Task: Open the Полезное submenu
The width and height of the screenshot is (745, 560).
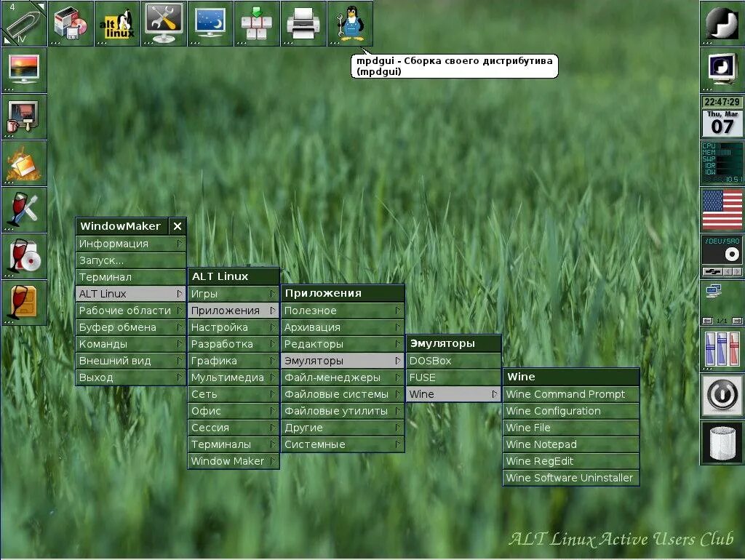Action: 343,311
